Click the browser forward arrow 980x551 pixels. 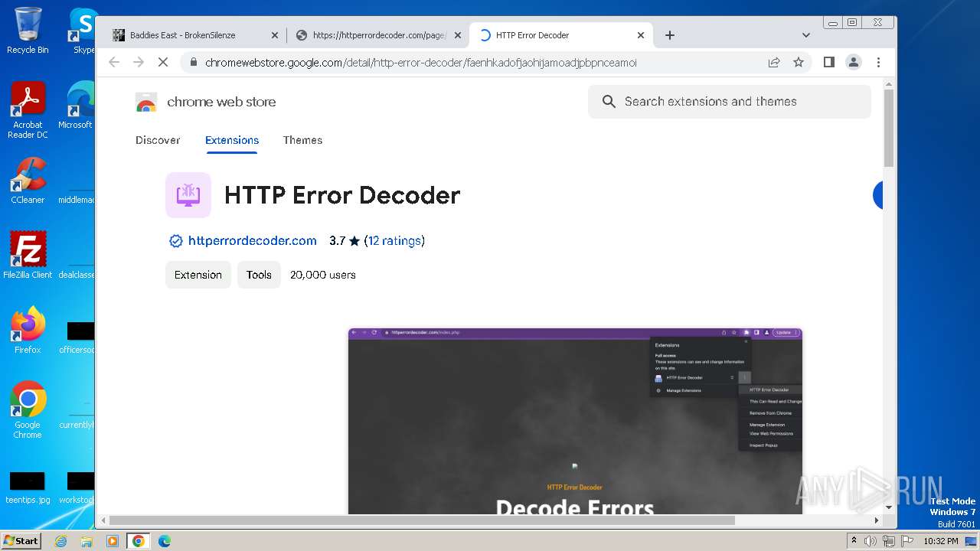click(x=139, y=62)
